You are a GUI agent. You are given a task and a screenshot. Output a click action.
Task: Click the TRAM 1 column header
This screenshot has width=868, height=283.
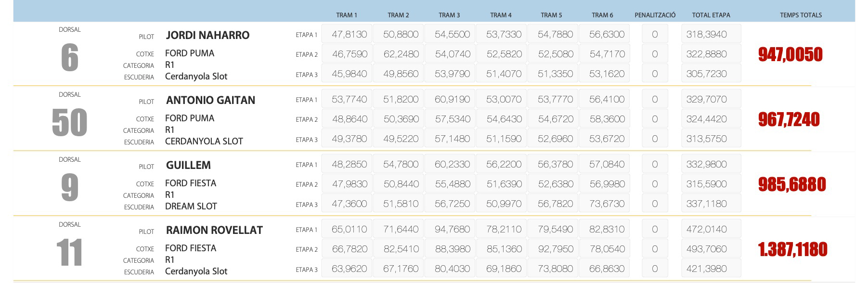(x=347, y=15)
